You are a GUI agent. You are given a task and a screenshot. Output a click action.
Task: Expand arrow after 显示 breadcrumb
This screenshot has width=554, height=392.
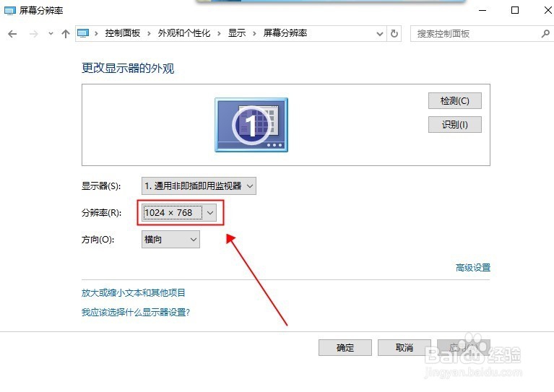point(254,33)
